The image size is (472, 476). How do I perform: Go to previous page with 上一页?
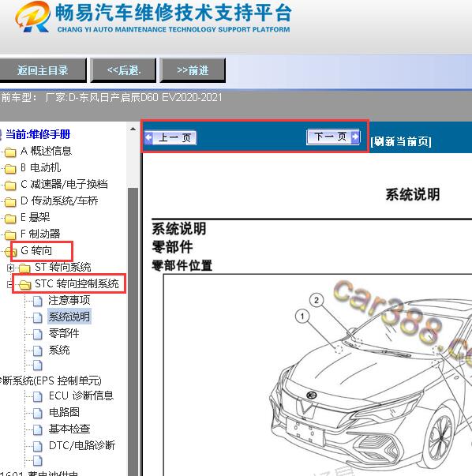(x=170, y=137)
